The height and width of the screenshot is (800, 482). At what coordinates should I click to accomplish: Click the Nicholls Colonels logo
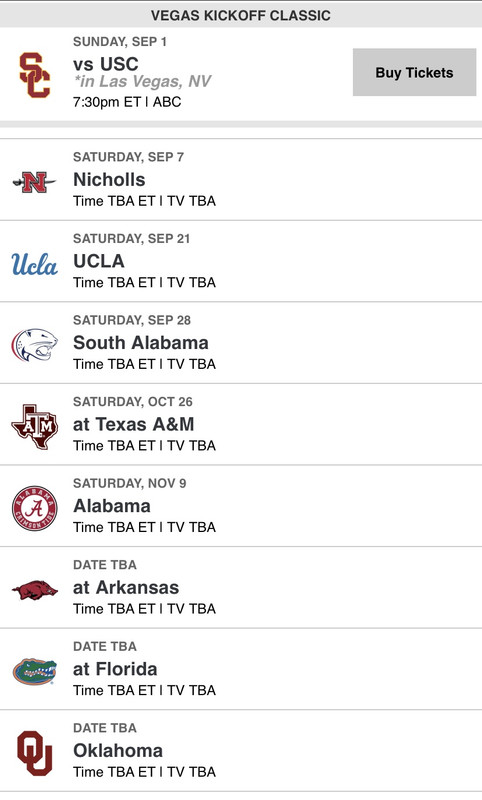(x=34, y=182)
